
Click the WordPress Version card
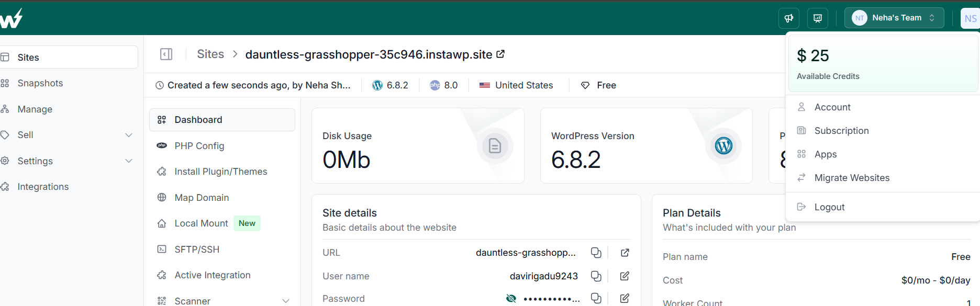647,146
